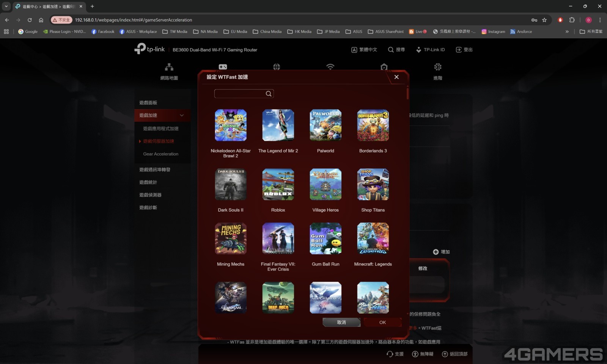The height and width of the screenshot is (364, 607).
Task: Log out with 登出 button
Action: click(x=464, y=50)
